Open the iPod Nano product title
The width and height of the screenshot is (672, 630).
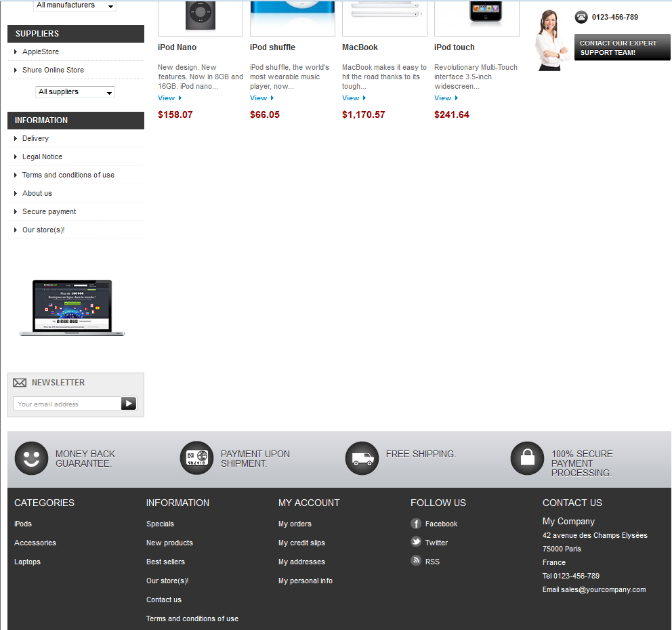177,47
